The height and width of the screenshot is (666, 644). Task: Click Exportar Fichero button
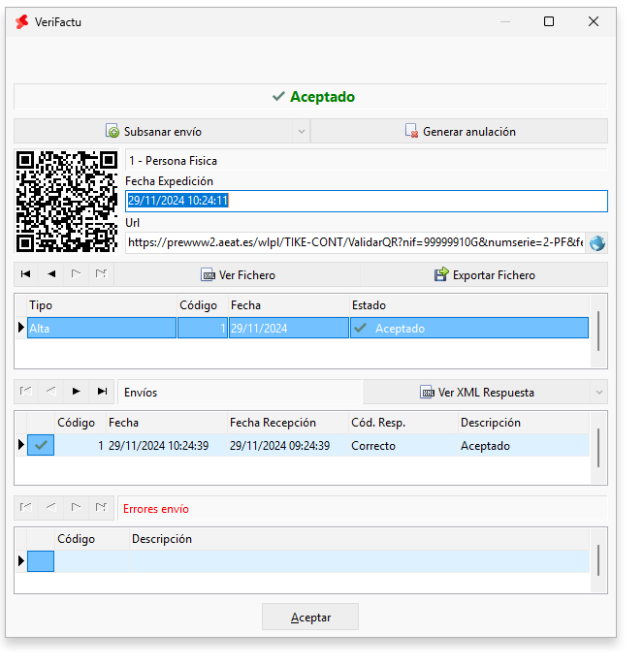click(483, 275)
